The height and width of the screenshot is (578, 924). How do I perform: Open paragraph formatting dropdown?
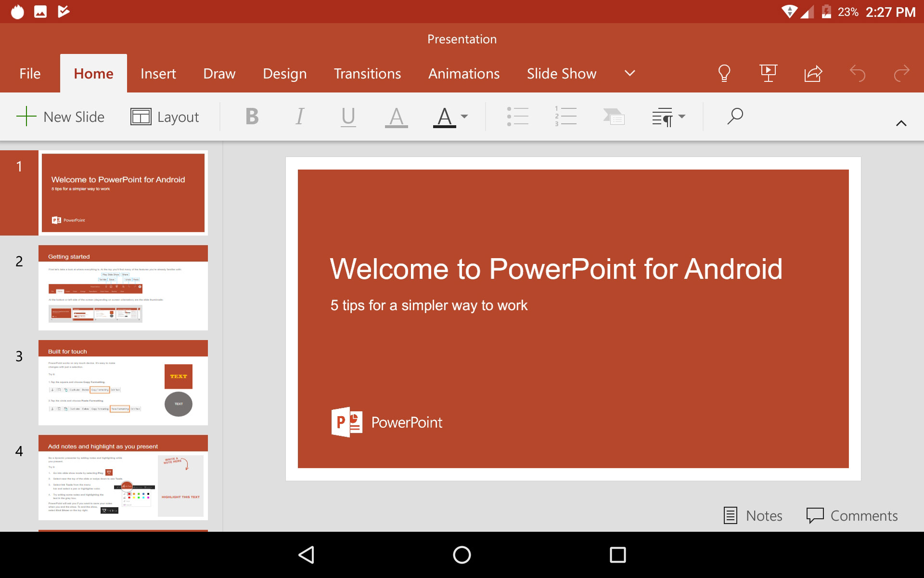click(668, 117)
